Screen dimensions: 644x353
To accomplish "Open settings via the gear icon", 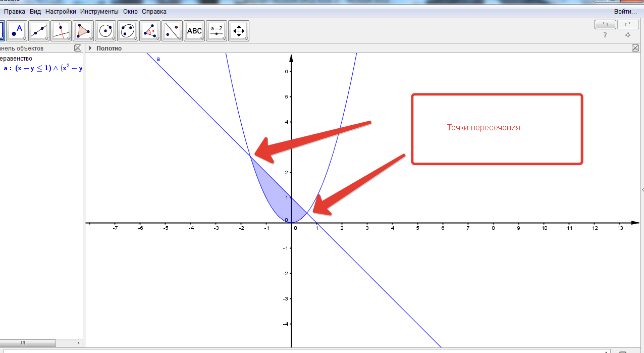I will click(628, 35).
